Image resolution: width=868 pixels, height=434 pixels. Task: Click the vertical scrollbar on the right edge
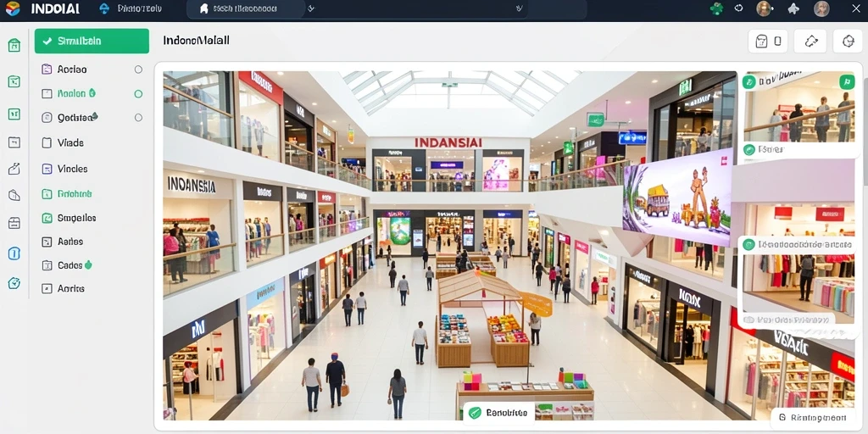click(x=865, y=133)
